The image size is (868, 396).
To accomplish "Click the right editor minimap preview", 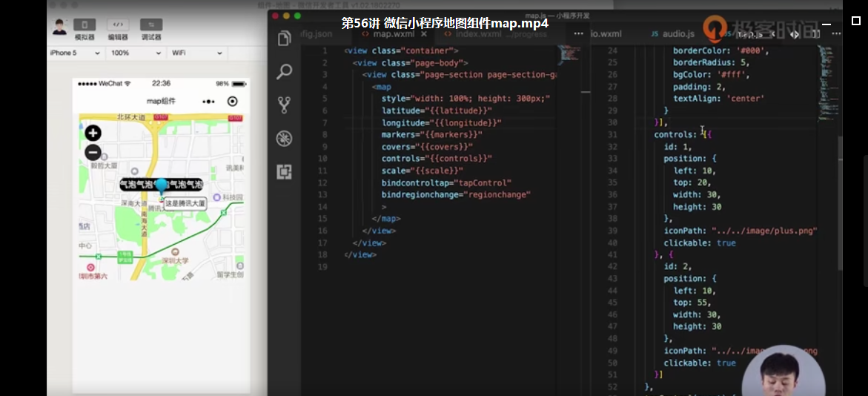I will tap(827, 83).
